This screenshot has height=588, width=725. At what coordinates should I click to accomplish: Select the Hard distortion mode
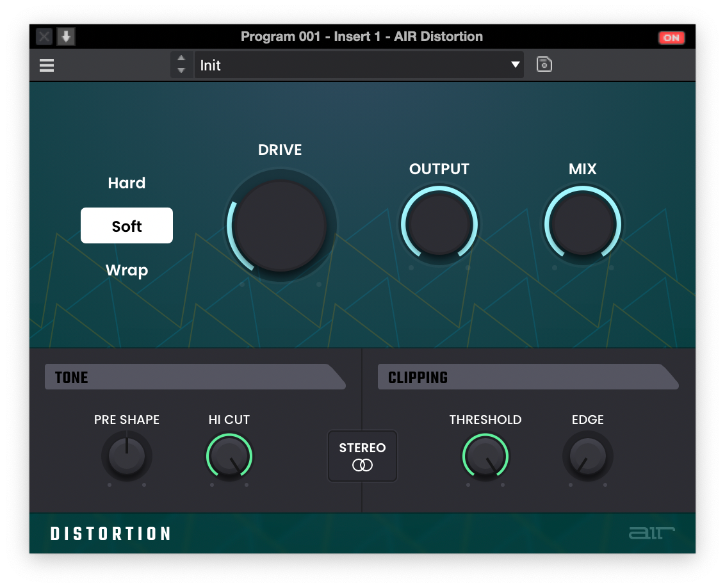click(127, 183)
